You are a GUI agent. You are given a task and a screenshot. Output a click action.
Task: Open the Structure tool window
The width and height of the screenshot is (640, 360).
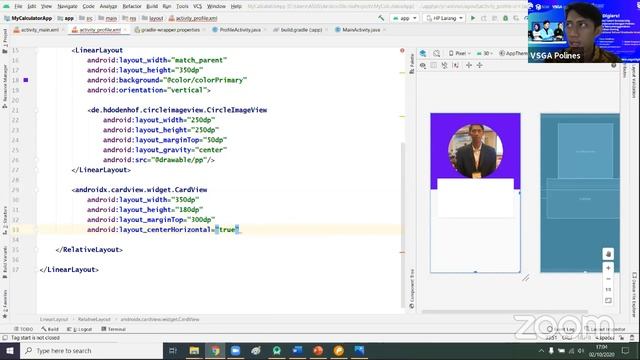tap(5, 220)
